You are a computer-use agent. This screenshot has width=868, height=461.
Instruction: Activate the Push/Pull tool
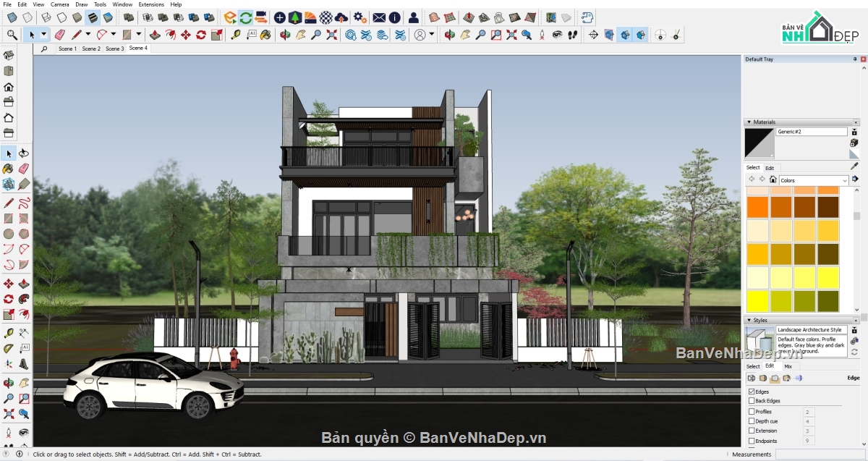(155, 34)
